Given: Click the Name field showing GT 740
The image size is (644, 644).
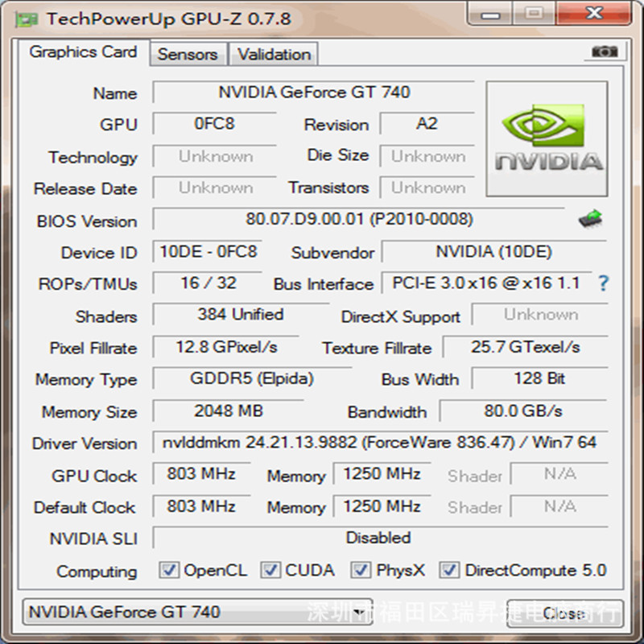Looking at the screenshot, I should point(314,92).
